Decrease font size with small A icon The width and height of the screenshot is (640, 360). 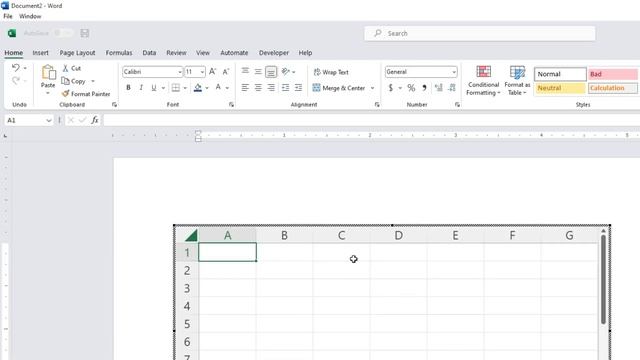[x=225, y=72]
